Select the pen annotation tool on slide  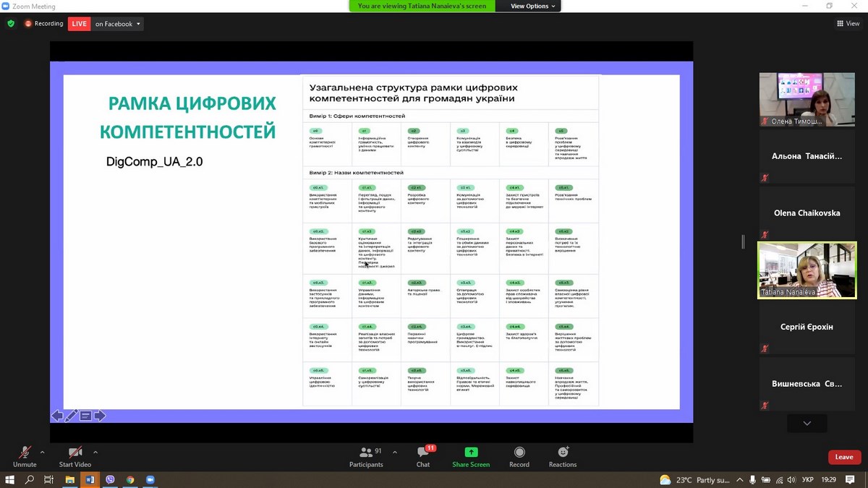[x=71, y=416]
